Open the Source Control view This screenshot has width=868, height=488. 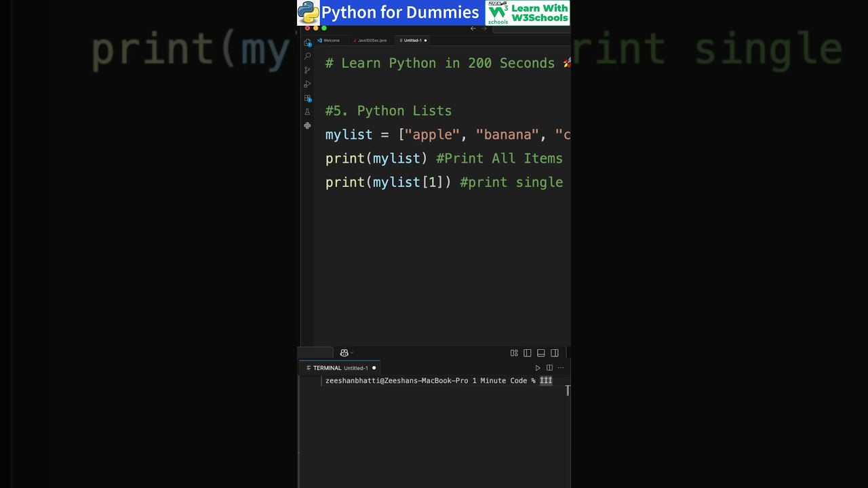coord(307,70)
